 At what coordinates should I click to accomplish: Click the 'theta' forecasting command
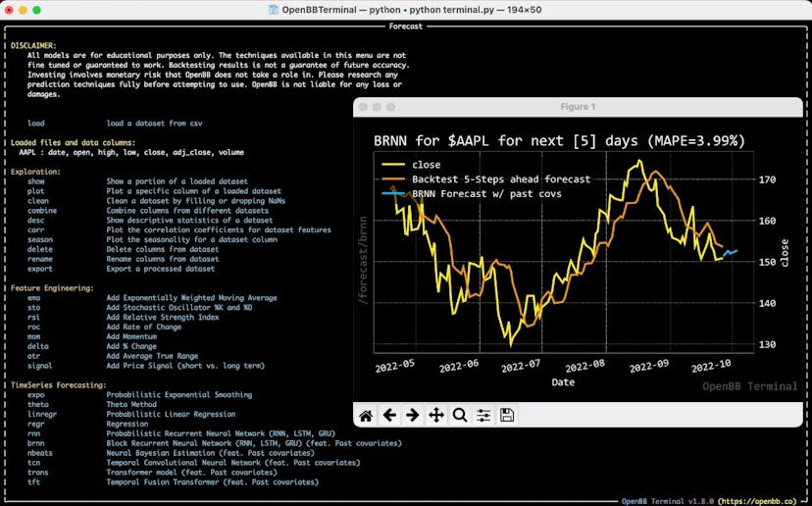tap(38, 404)
